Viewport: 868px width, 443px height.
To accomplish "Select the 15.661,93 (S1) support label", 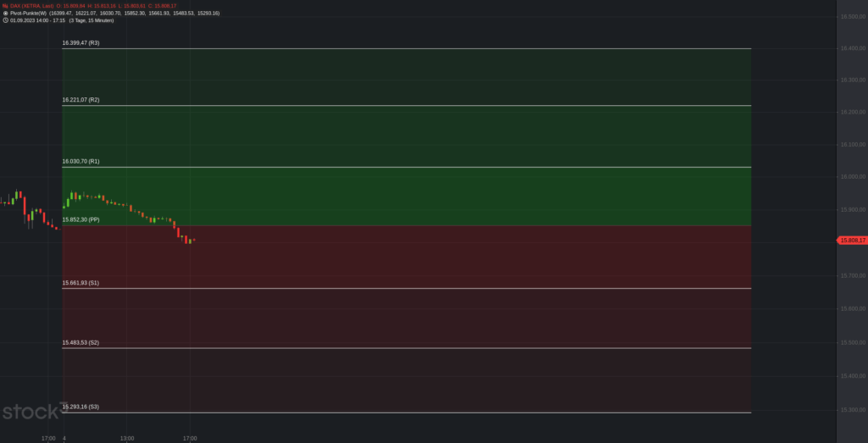I will coord(81,282).
